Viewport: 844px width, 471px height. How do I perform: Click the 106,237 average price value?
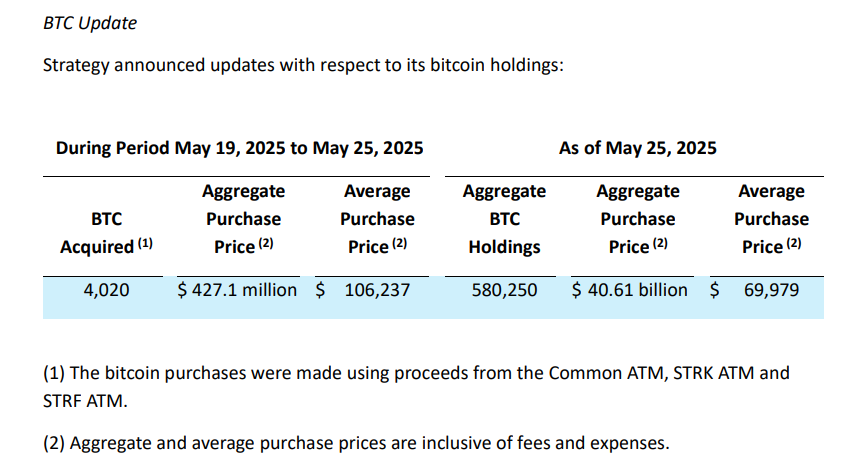coord(376,290)
